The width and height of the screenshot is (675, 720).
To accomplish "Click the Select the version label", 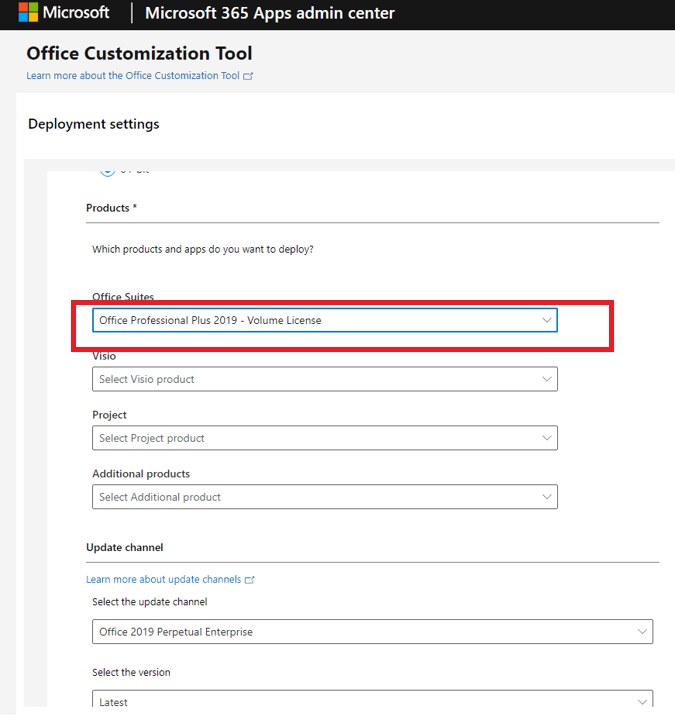I will (x=131, y=673).
